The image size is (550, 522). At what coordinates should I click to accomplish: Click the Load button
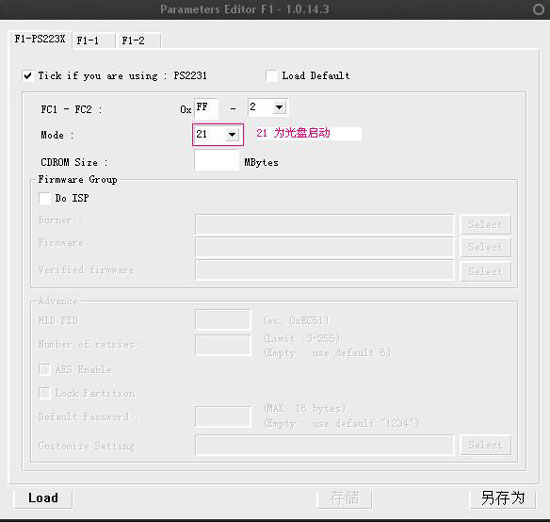pos(43,498)
